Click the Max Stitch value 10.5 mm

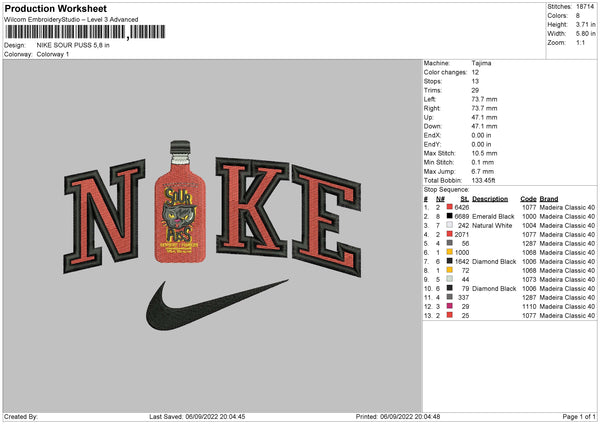tap(484, 153)
